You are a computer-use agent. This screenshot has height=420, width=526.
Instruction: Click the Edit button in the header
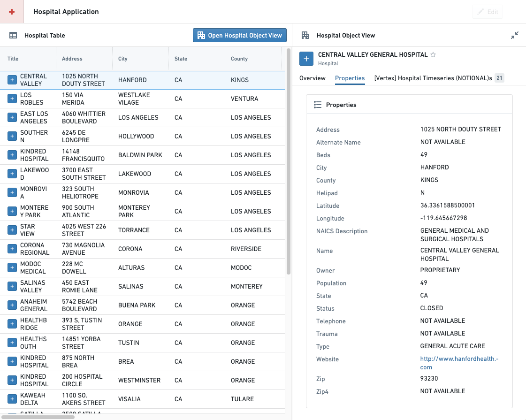tap(488, 12)
